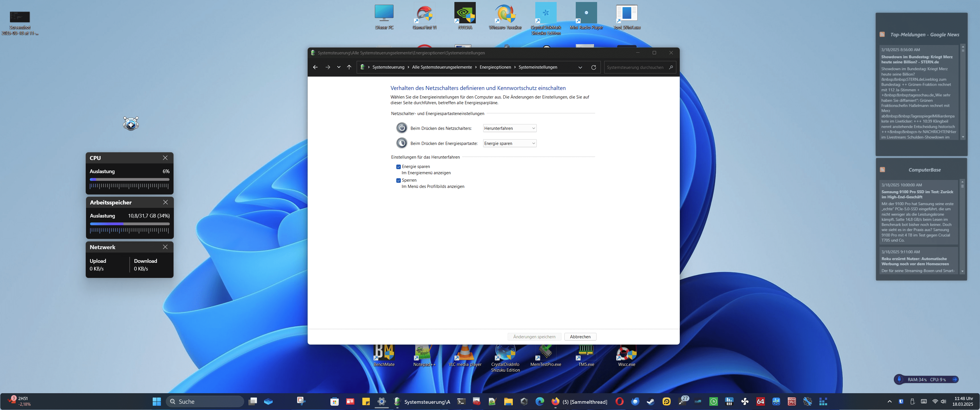980x410 pixels.
Task: Expand the address bar history dropdown
Action: (x=580, y=67)
